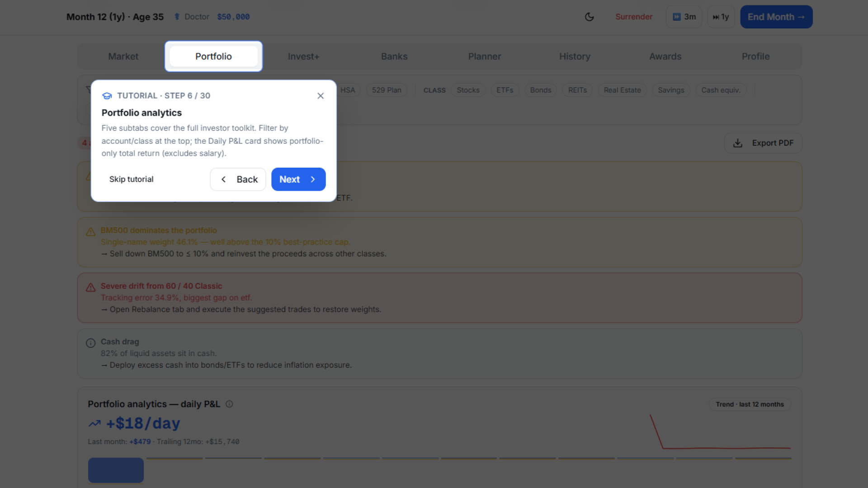The image size is (868, 488).
Task: Click the Portfolio analytics tutorial title
Action: click(x=142, y=113)
